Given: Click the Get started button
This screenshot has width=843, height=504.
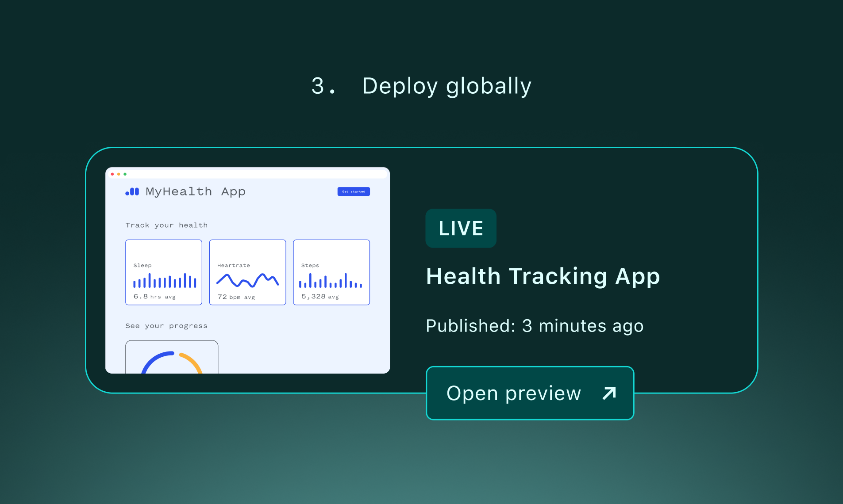Looking at the screenshot, I should 354,191.
